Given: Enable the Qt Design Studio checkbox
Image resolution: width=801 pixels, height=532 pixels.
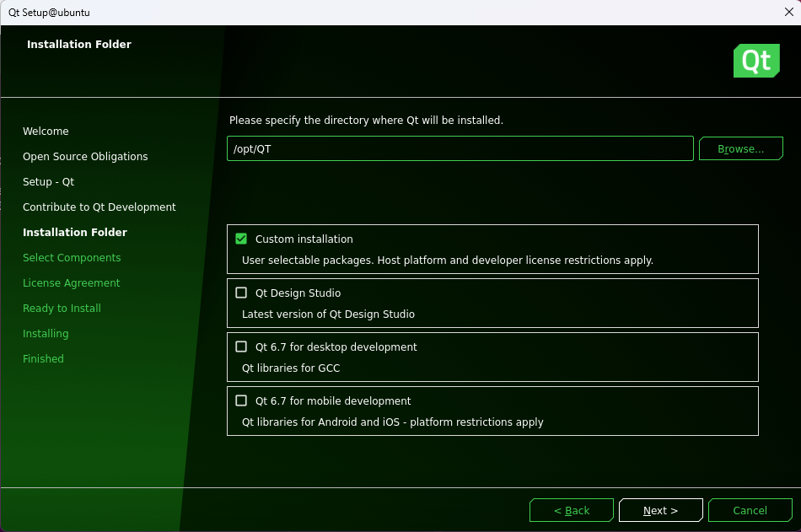Looking at the screenshot, I should [241, 293].
